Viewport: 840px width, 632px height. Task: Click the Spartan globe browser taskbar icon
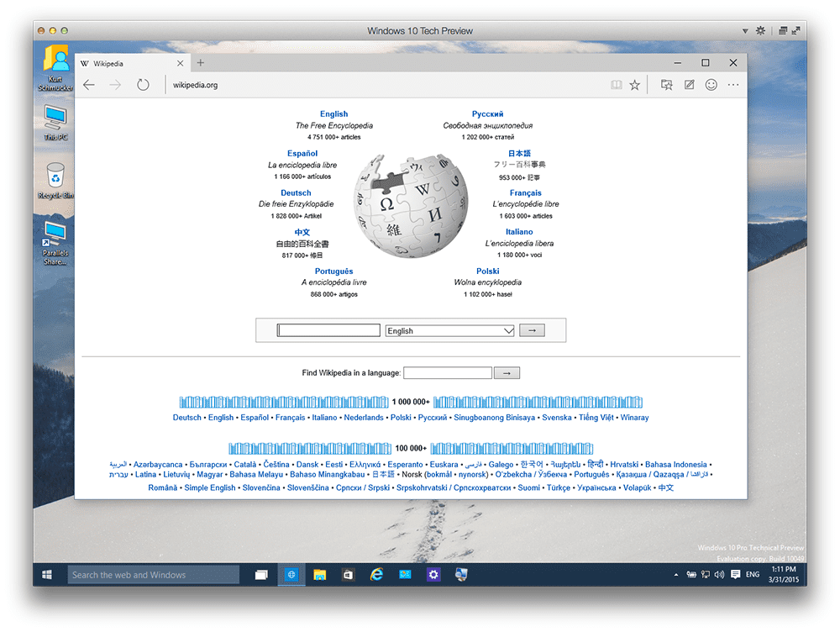pos(291,575)
